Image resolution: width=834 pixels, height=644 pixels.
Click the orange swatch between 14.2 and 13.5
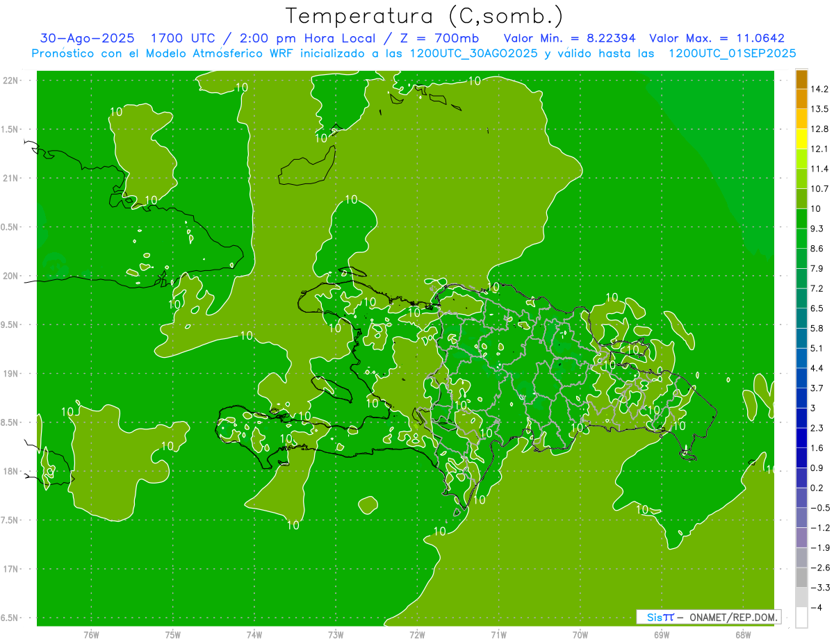[801, 99]
